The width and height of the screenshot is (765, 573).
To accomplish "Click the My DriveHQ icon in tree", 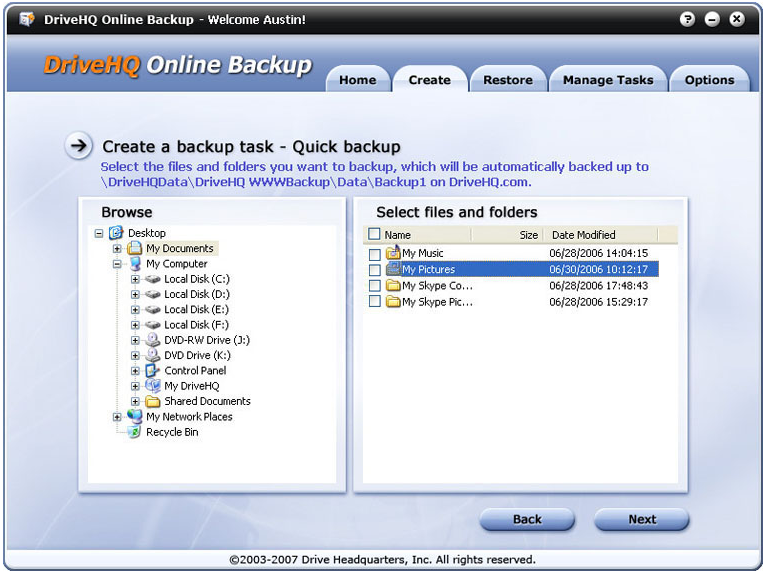I will coord(153,386).
